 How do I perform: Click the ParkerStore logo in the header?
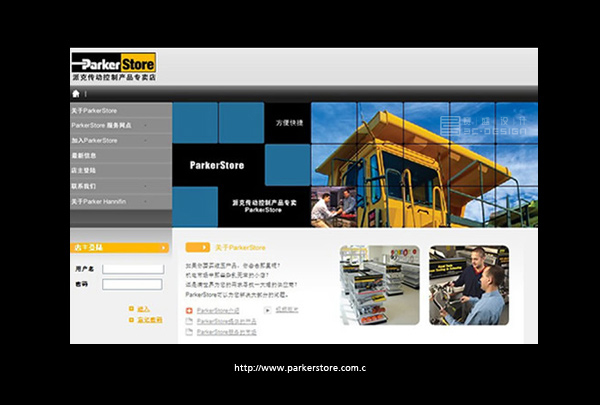(114, 67)
